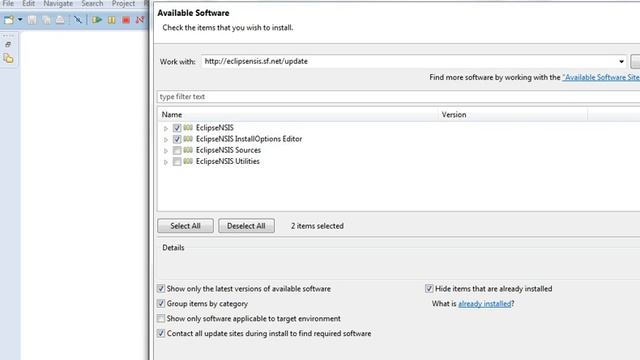This screenshot has width=640, height=360.
Task: Check the EclipseNSIS Sources checkbox
Action: tap(177, 150)
